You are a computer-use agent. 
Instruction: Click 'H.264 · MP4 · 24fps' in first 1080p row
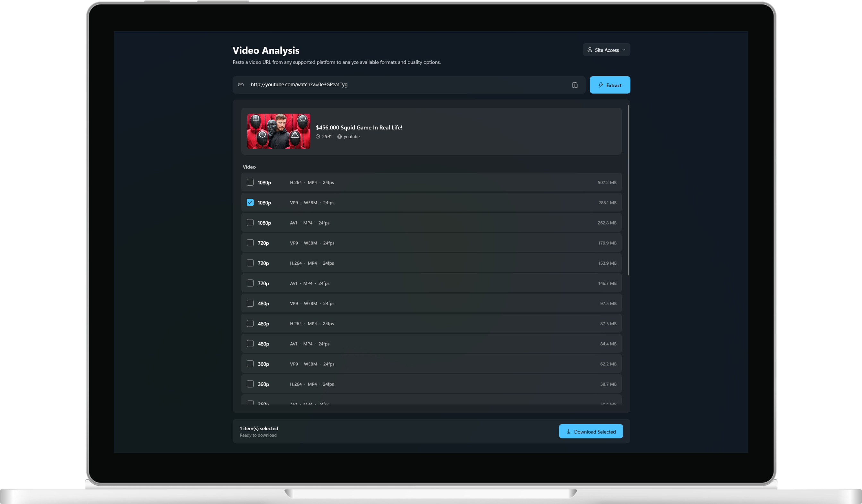coord(312,182)
